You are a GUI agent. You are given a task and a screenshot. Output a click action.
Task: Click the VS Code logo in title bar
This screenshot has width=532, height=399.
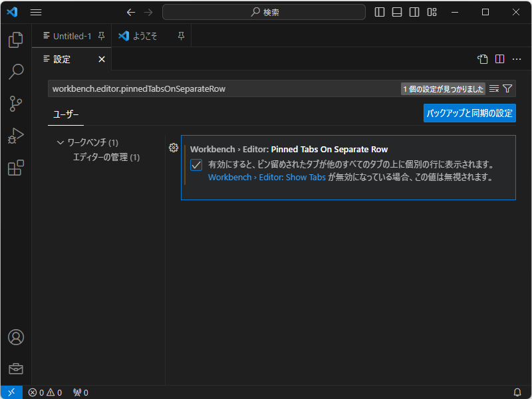pyautogui.click(x=12, y=12)
